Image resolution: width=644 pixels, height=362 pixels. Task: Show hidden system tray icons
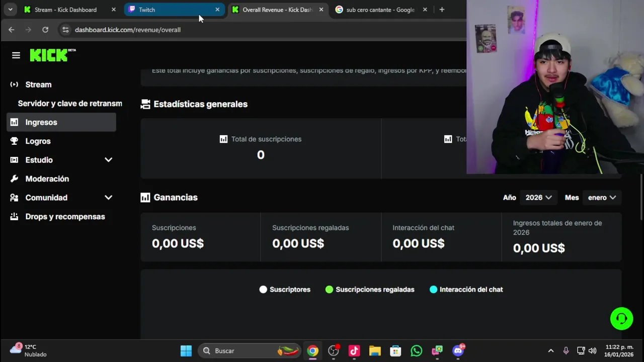coord(551,351)
